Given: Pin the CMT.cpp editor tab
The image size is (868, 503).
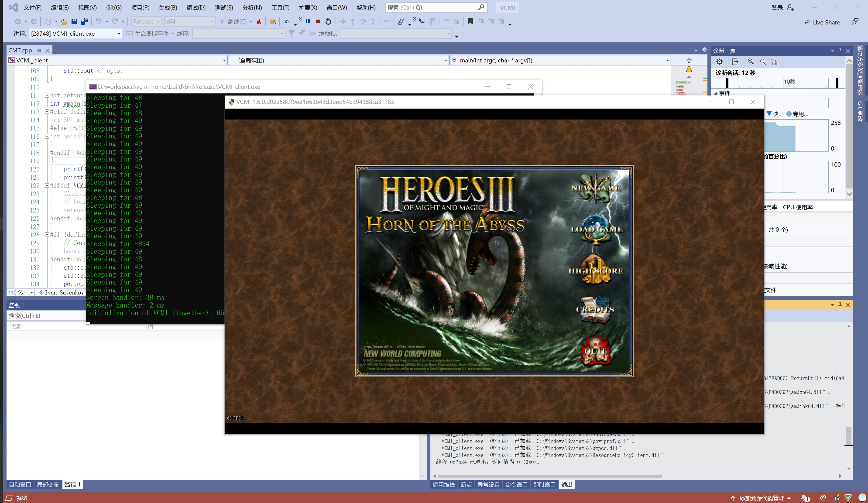Looking at the screenshot, I should (39, 51).
